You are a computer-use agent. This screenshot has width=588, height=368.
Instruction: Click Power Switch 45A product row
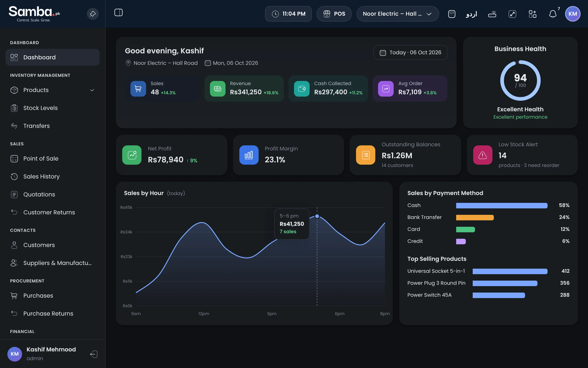pyautogui.click(x=488, y=295)
